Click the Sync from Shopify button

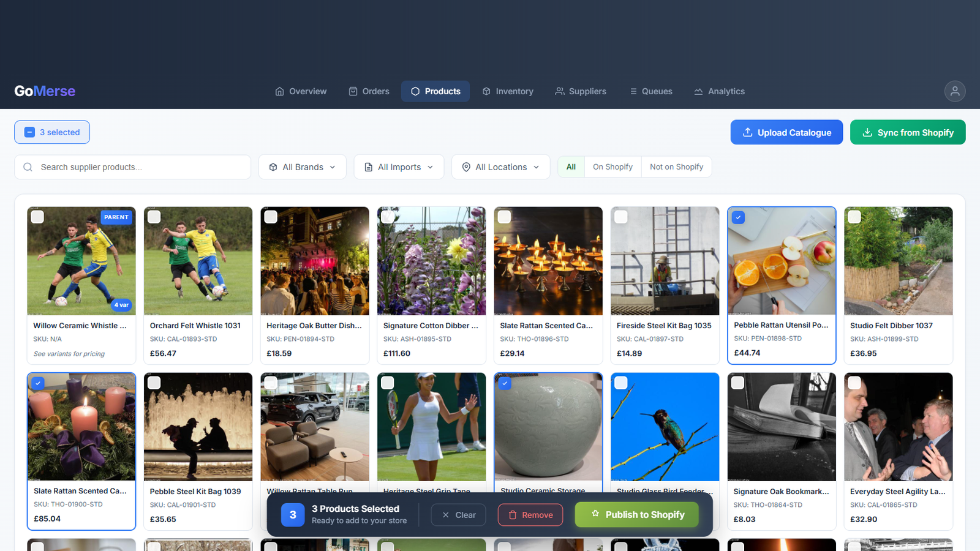point(908,132)
